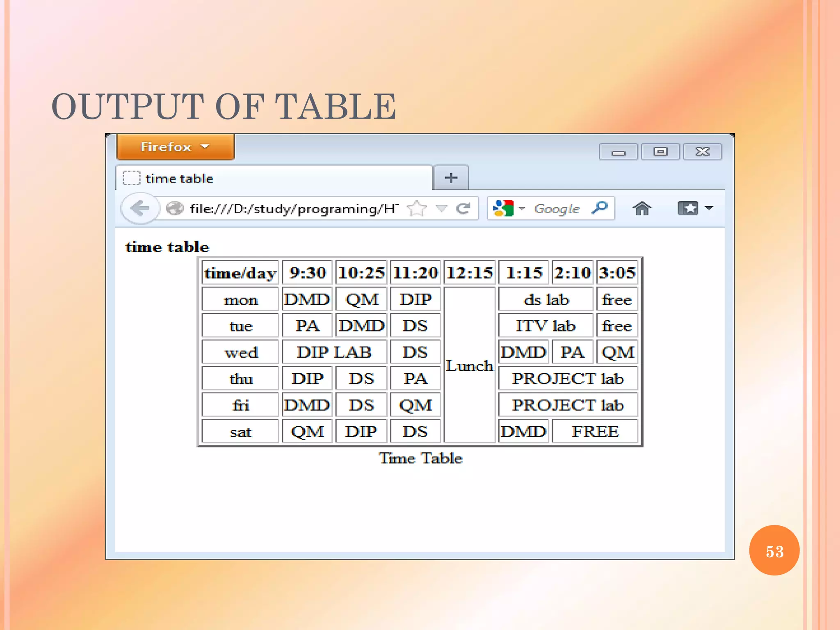
Task: Click the 'ITV lab' cell
Action: 546,326
